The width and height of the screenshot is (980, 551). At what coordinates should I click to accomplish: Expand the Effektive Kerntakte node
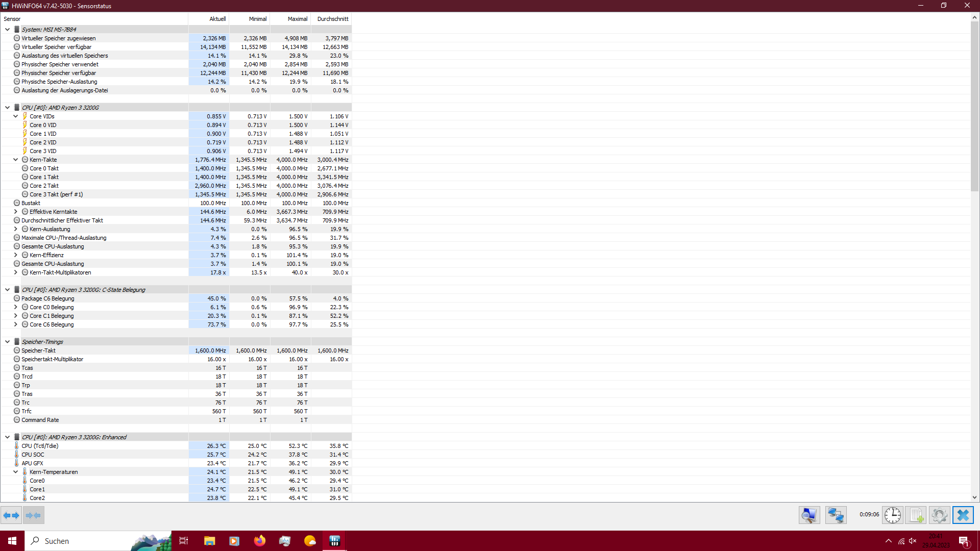[x=15, y=212]
